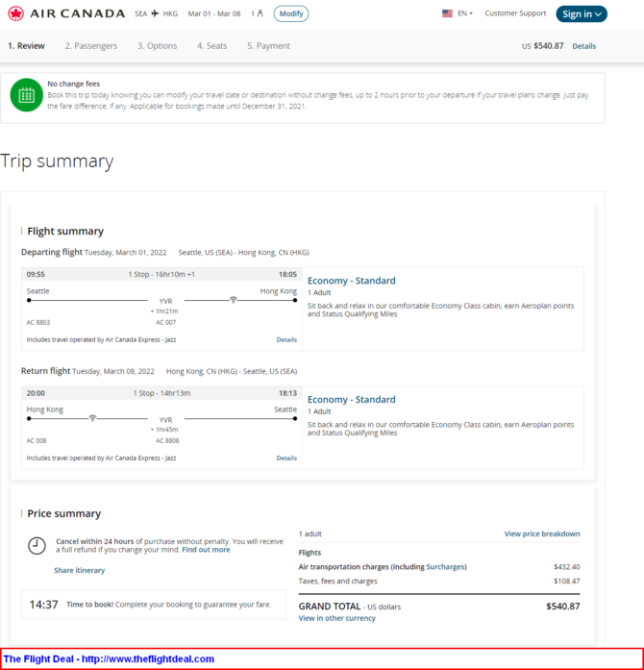
Task: Click the US flag language icon
Action: point(447,13)
